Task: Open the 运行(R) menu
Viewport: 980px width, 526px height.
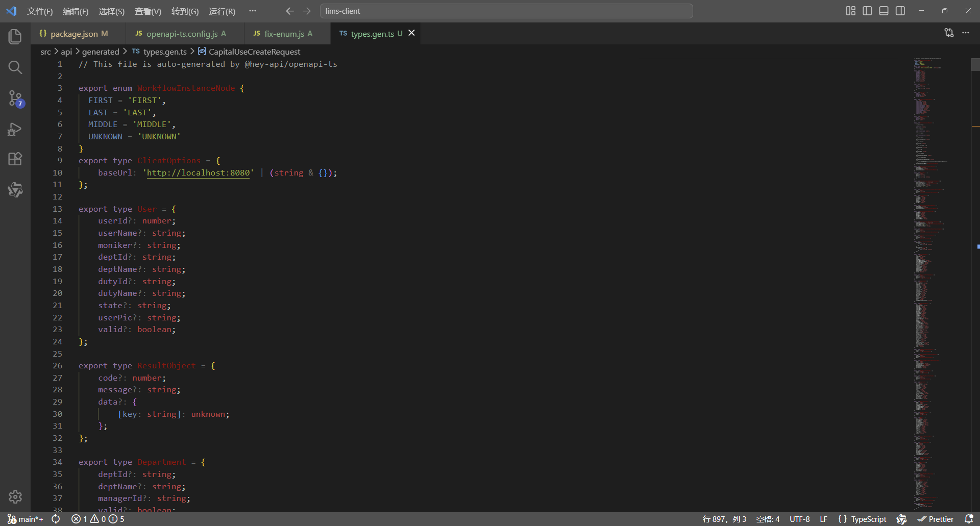Action: pyautogui.click(x=222, y=11)
